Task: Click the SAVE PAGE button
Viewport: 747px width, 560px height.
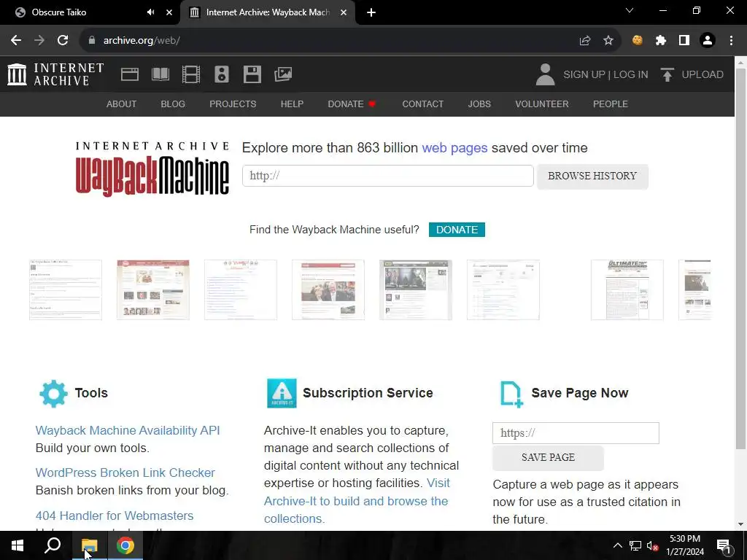Action: 548,458
